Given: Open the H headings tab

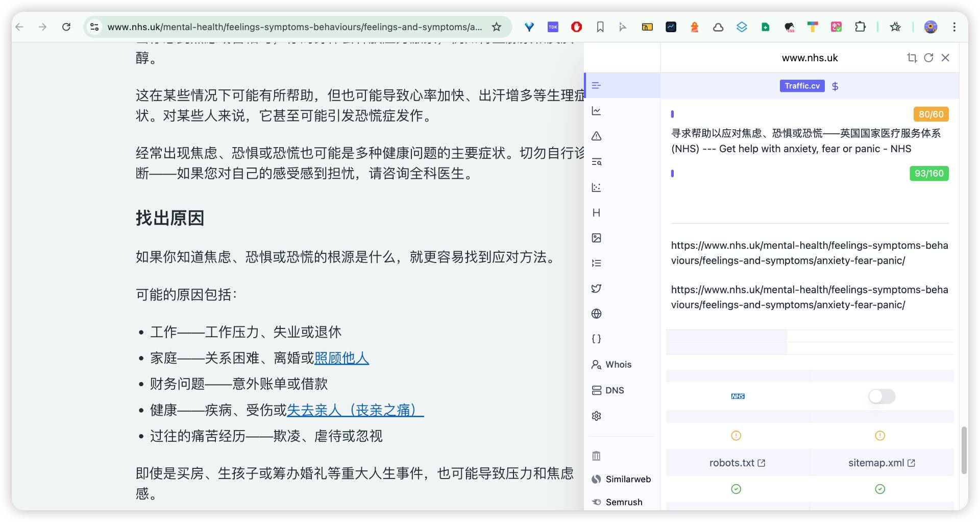Looking at the screenshot, I should pos(596,212).
